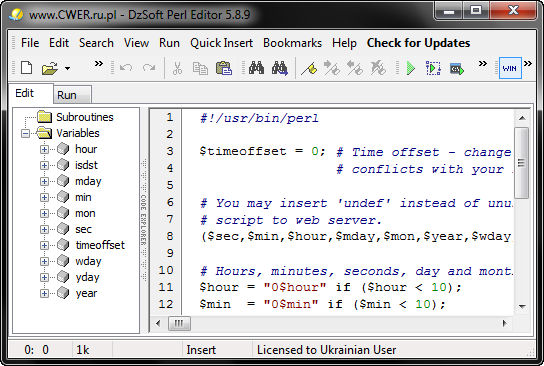Expand the timeoffset variable node

(x=44, y=245)
